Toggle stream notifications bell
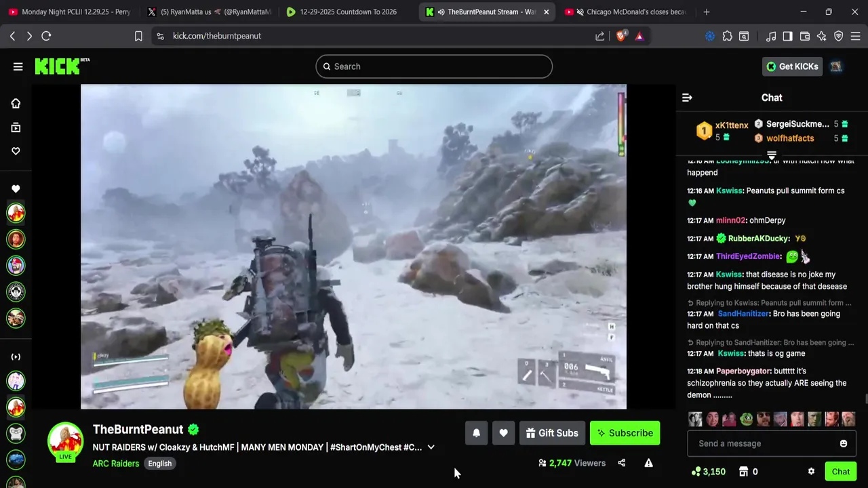The width and height of the screenshot is (868, 488). 476,433
